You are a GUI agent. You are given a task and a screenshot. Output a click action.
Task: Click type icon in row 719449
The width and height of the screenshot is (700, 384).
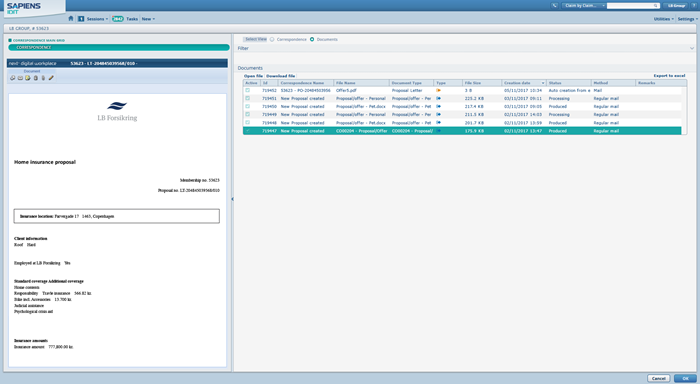pos(438,114)
